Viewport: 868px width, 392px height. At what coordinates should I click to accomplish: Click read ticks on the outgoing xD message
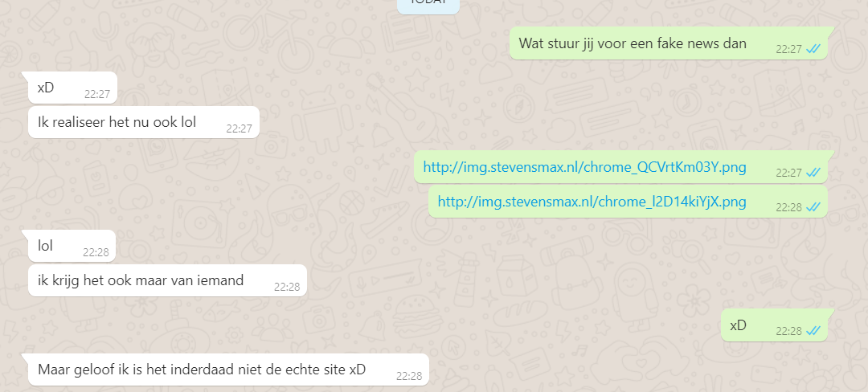813,331
